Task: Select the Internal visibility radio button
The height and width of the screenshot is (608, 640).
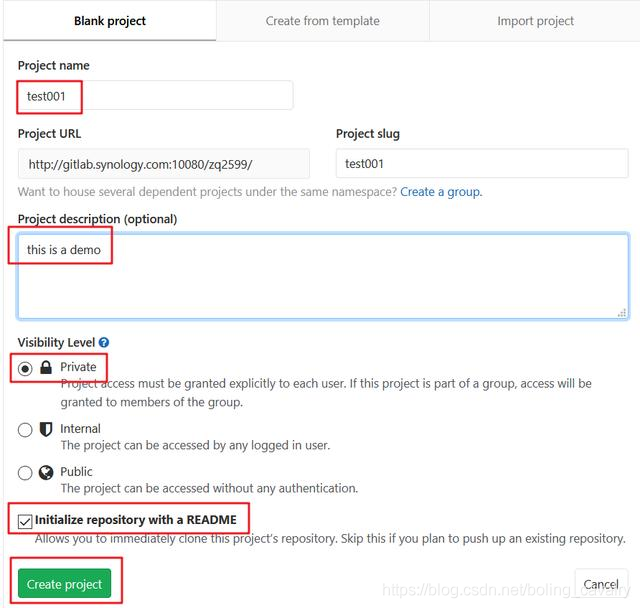Action: coord(25,430)
